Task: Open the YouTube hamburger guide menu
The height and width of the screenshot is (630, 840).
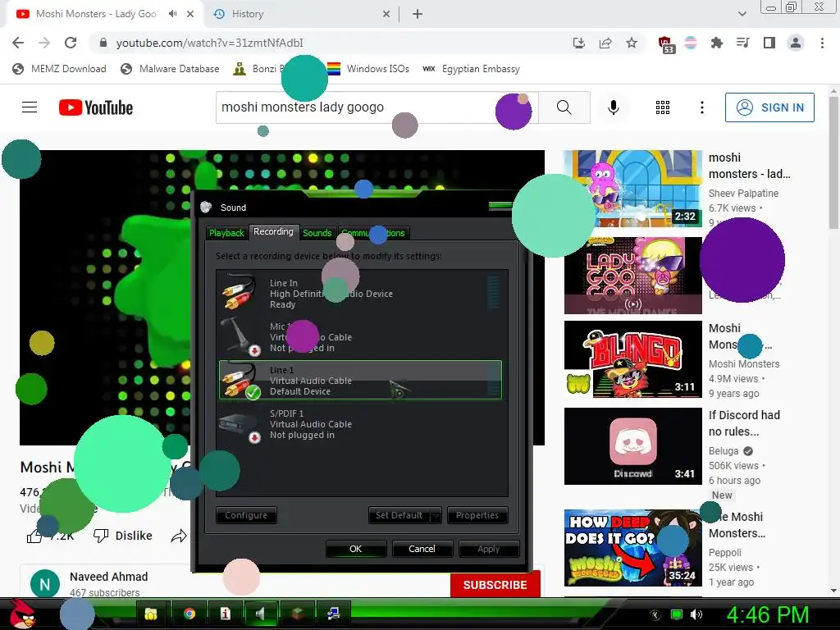Action: [30, 107]
